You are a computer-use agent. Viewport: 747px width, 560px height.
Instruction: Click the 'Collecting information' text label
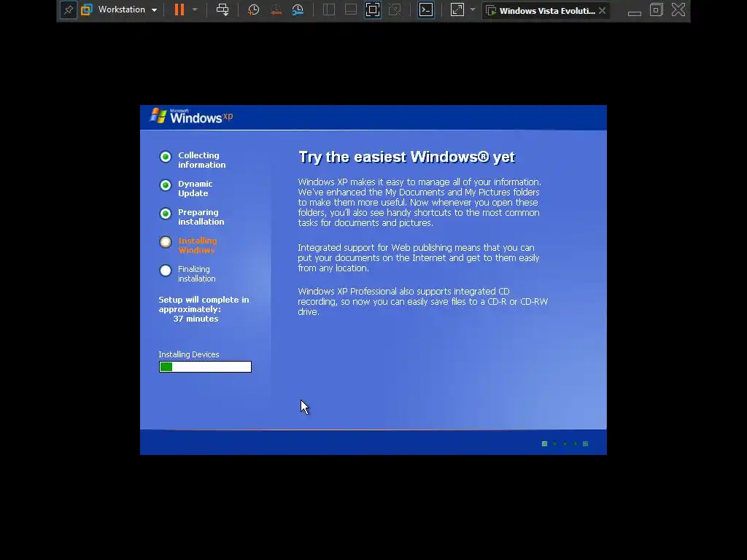201,160
